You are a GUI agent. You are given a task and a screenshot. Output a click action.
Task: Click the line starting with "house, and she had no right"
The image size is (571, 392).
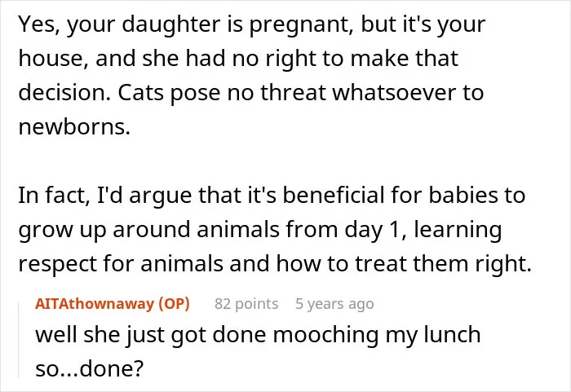coord(238,59)
